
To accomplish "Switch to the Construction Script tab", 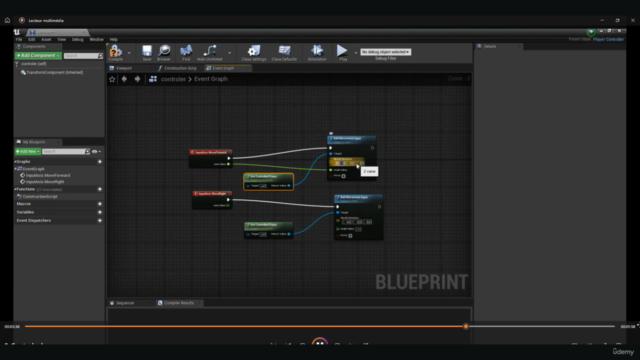I will click(177, 68).
